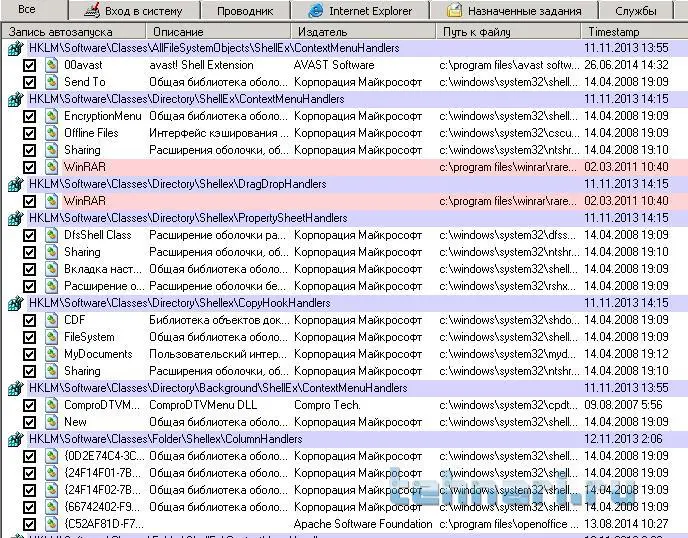
Task: Click the Internet Explorer tab logo icon
Action: 315,11
